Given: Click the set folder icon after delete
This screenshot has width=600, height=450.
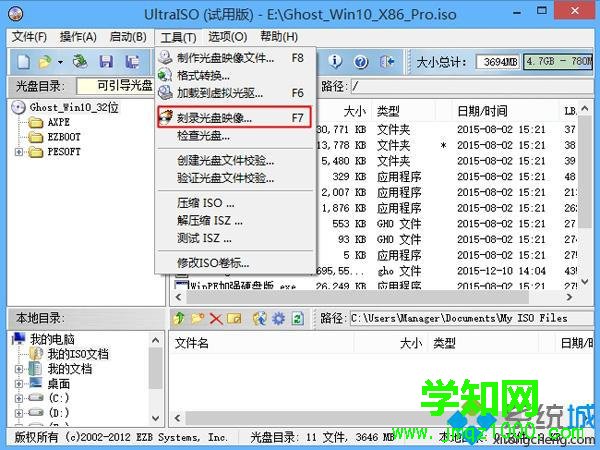Looking at the screenshot, I should pyautogui.click(x=235, y=318).
